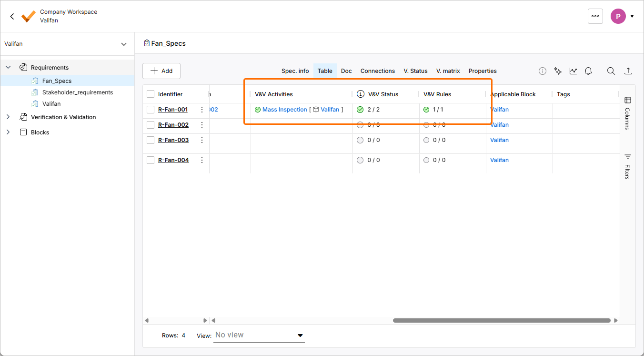Screen dimensions: 644x356
Task: Click the Valifan block link in V&V Activities
Action: point(330,110)
